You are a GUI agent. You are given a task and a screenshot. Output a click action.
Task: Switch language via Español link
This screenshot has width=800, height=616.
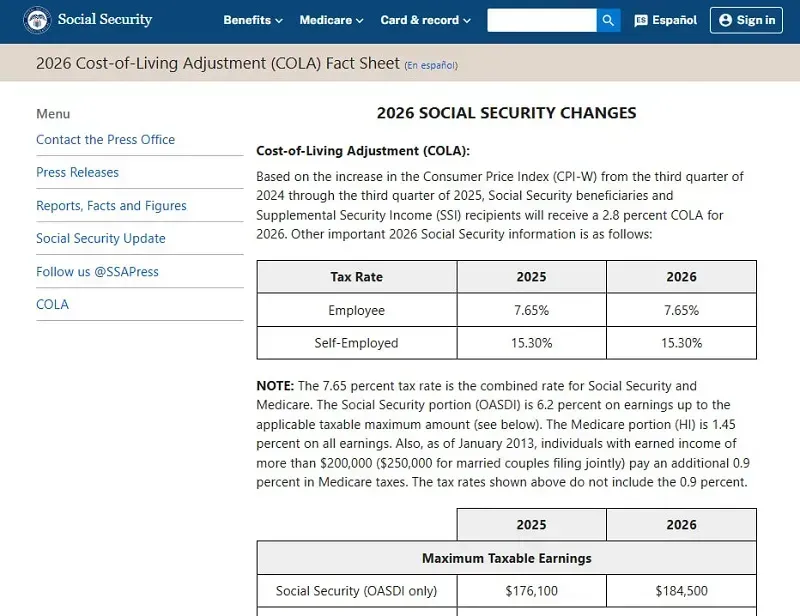click(x=674, y=20)
